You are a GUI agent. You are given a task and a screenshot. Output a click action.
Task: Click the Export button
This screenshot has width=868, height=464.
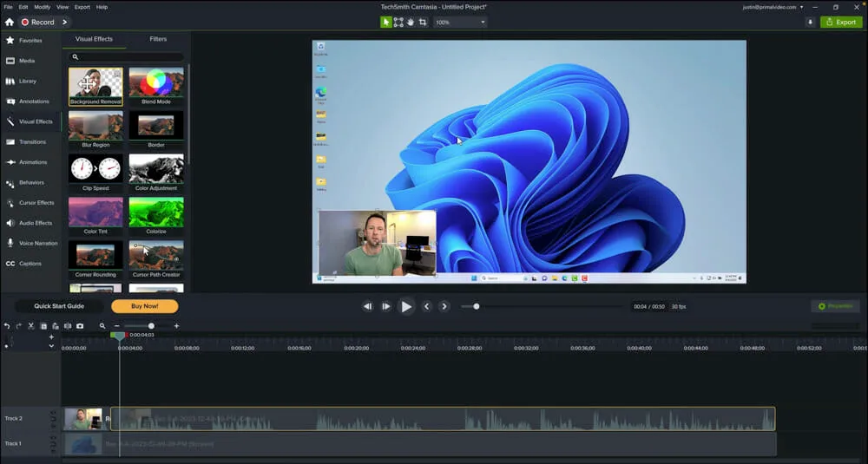(839, 22)
